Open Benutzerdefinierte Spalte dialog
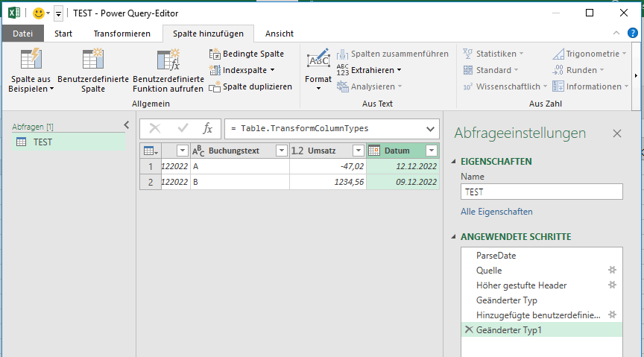The height and width of the screenshot is (357, 644). tap(93, 71)
